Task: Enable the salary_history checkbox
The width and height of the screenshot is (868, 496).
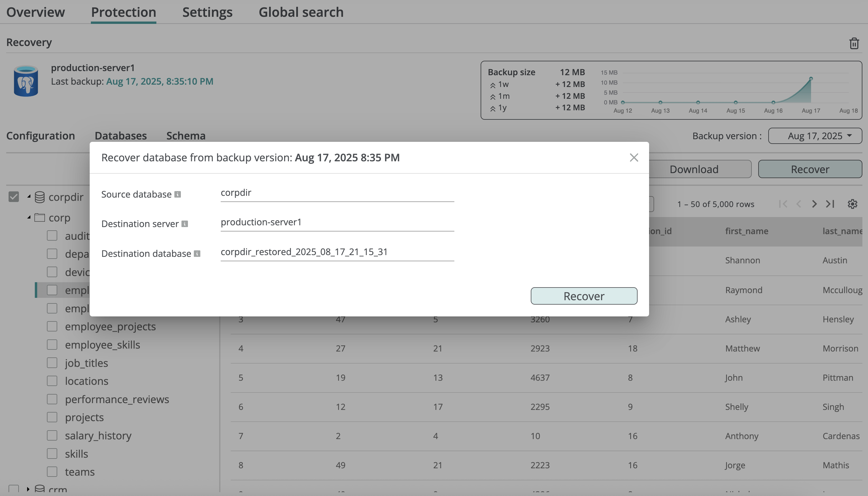Action: (x=52, y=435)
